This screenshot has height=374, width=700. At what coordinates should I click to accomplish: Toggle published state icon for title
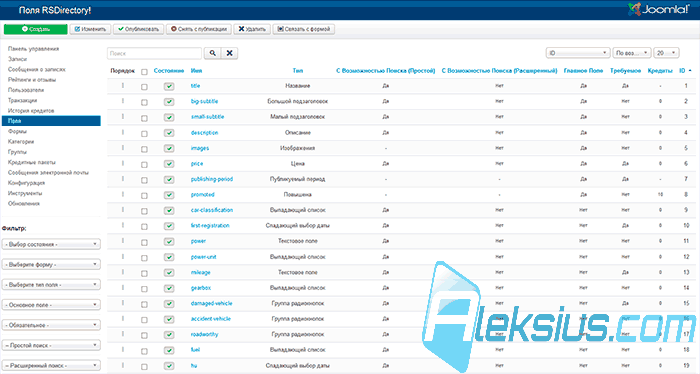169,86
